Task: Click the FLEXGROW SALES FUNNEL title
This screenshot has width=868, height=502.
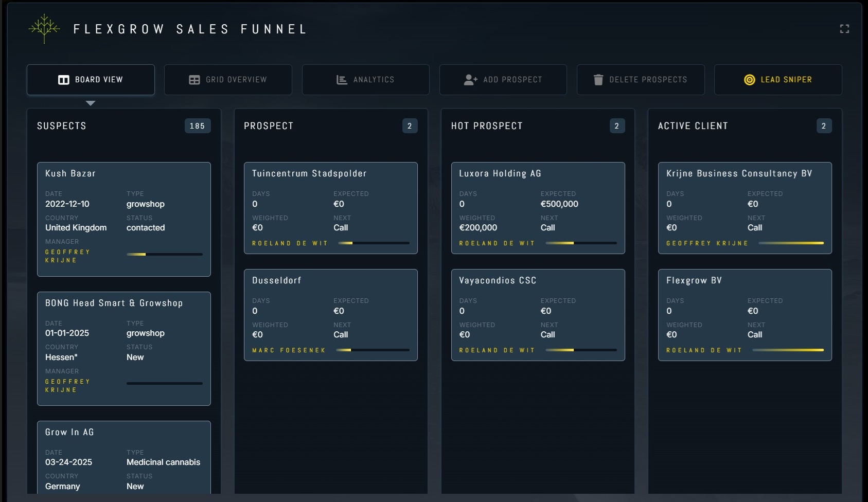Action: pos(190,29)
